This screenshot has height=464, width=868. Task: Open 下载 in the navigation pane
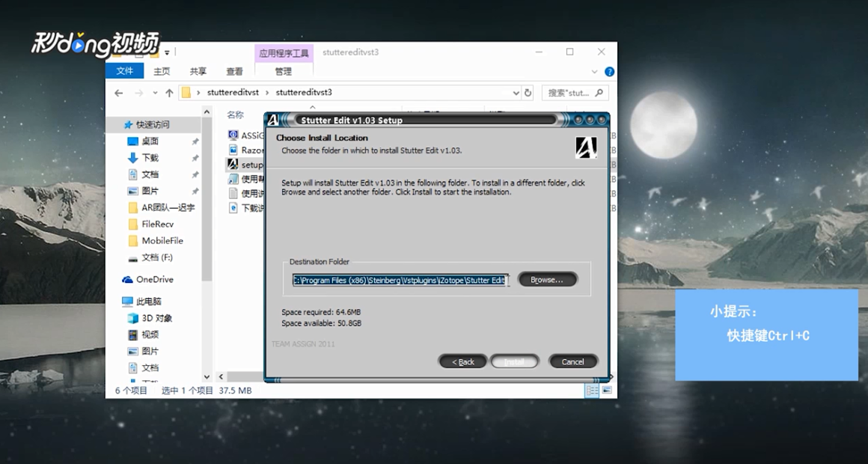click(x=150, y=158)
